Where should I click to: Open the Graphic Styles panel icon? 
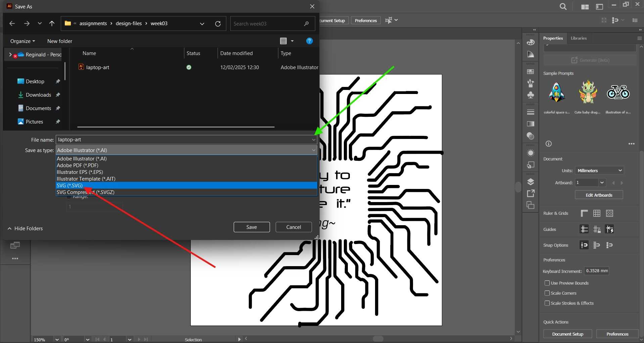point(531,165)
